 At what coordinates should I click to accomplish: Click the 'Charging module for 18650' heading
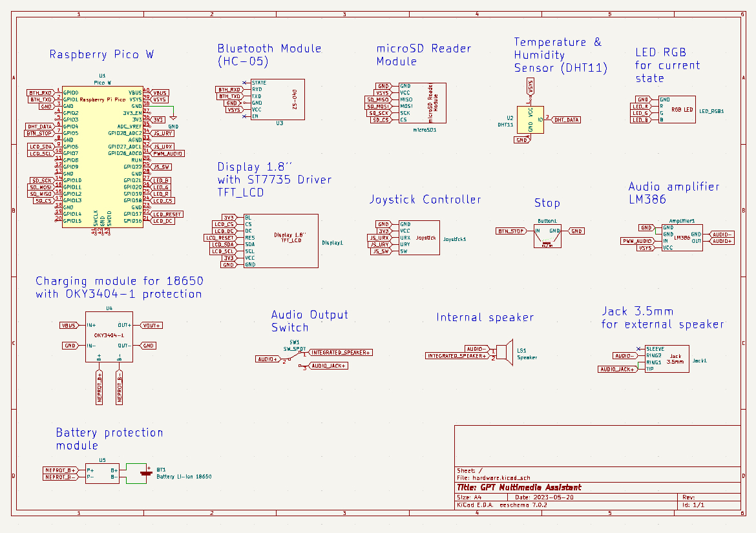(120, 287)
